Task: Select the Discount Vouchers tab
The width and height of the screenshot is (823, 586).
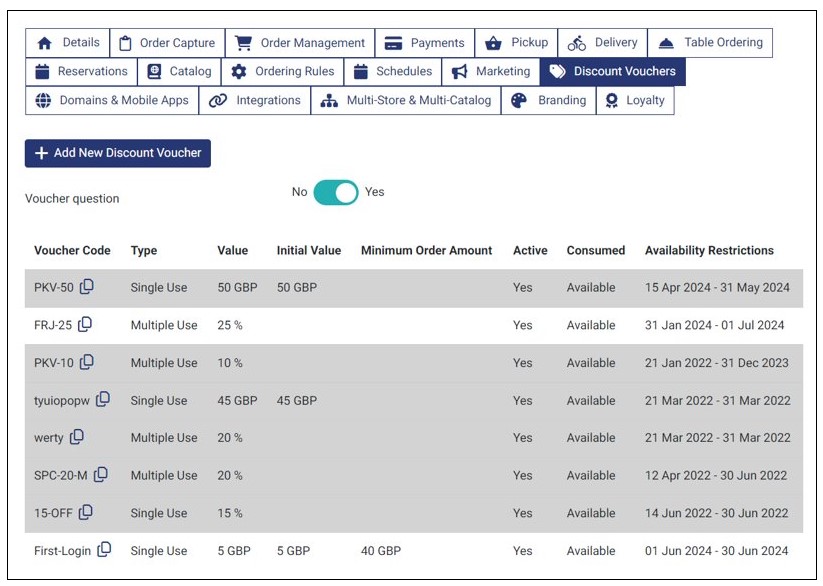Action: pyautogui.click(x=613, y=71)
